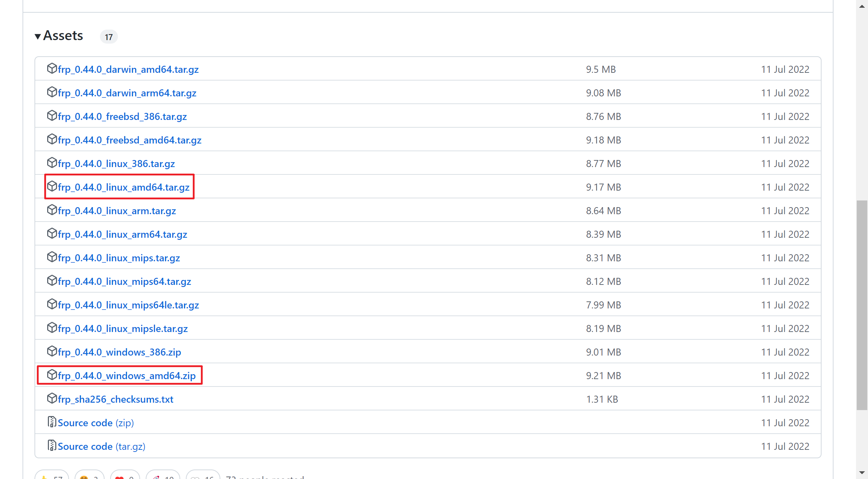The image size is (868, 479).
Task: Download frp_0.44.0_freebsd_amd64.tar.gz
Action: (x=130, y=140)
